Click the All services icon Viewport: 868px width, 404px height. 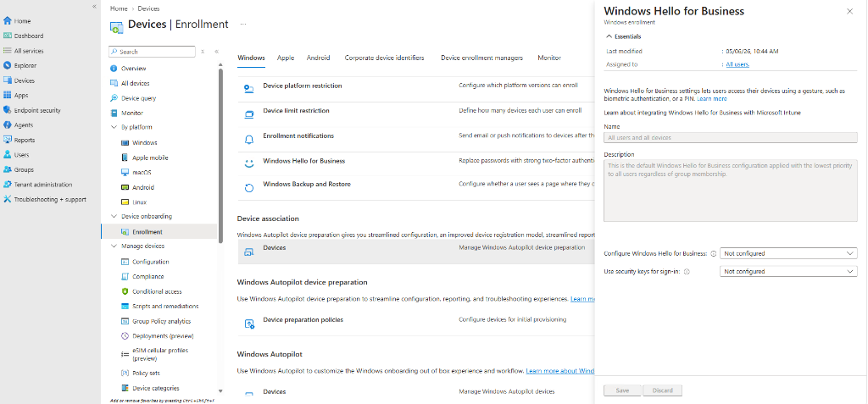click(x=7, y=51)
